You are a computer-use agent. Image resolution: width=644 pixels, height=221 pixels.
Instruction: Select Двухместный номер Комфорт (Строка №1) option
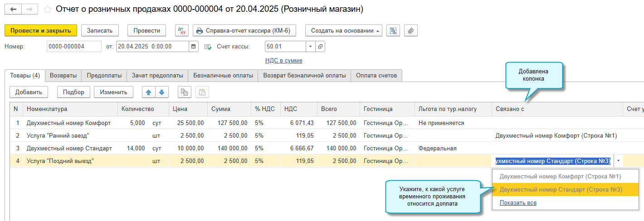(x=565, y=176)
